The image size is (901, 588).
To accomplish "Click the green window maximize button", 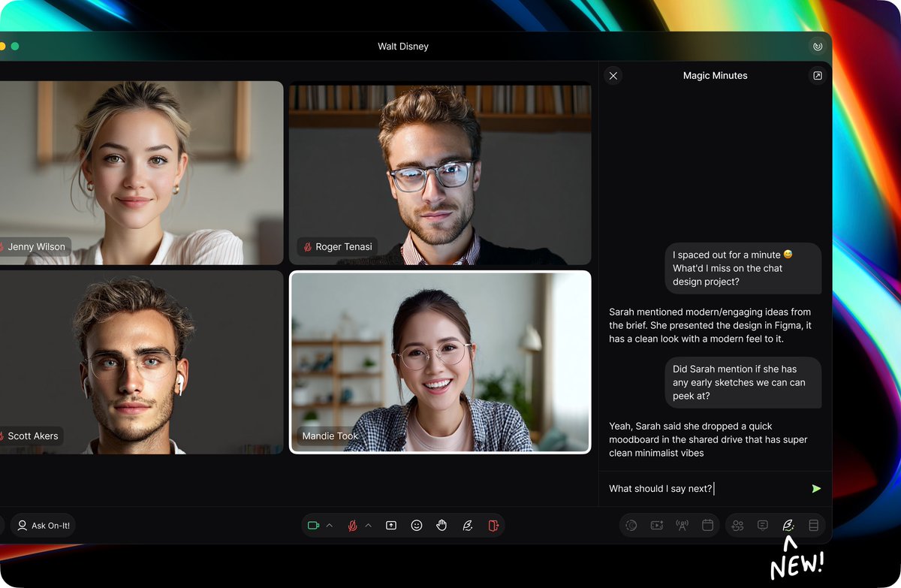I will pos(15,47).
